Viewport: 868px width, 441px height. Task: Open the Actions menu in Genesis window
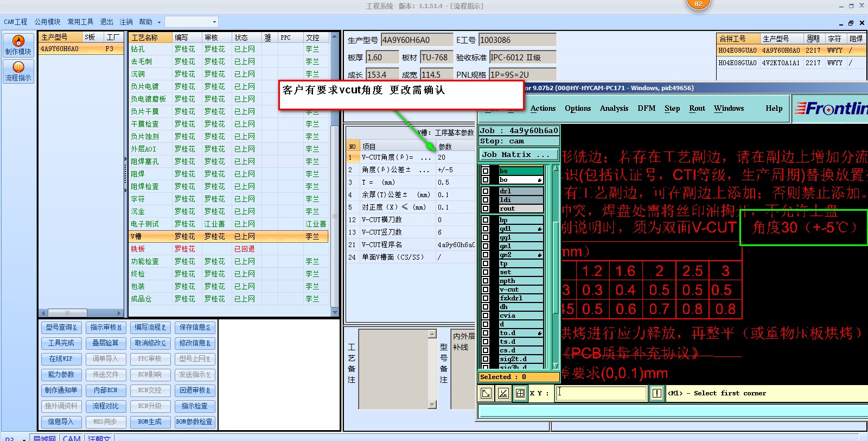[x=543, y=109]
